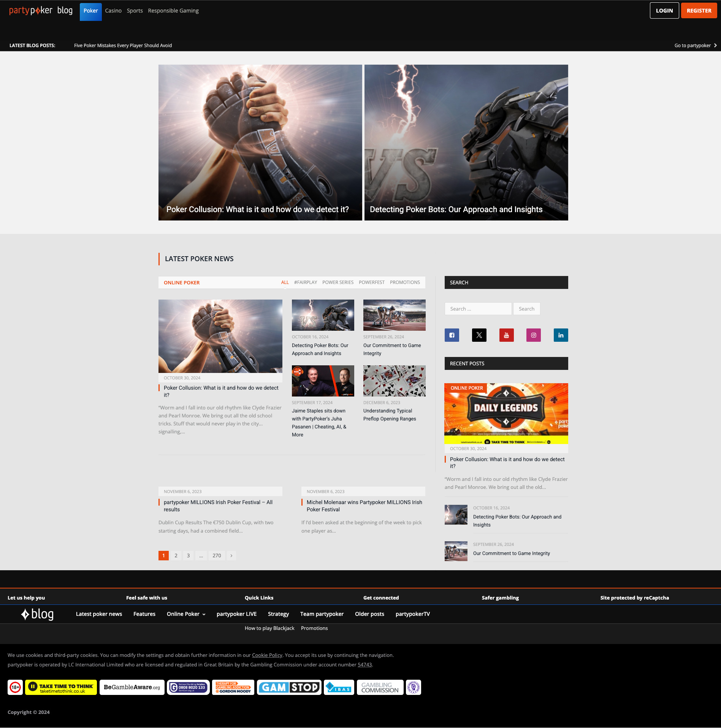Viewport: 721px width, 728px height.
Task: Open the Poker Collusion hero banner image
Action: (260, 143)
